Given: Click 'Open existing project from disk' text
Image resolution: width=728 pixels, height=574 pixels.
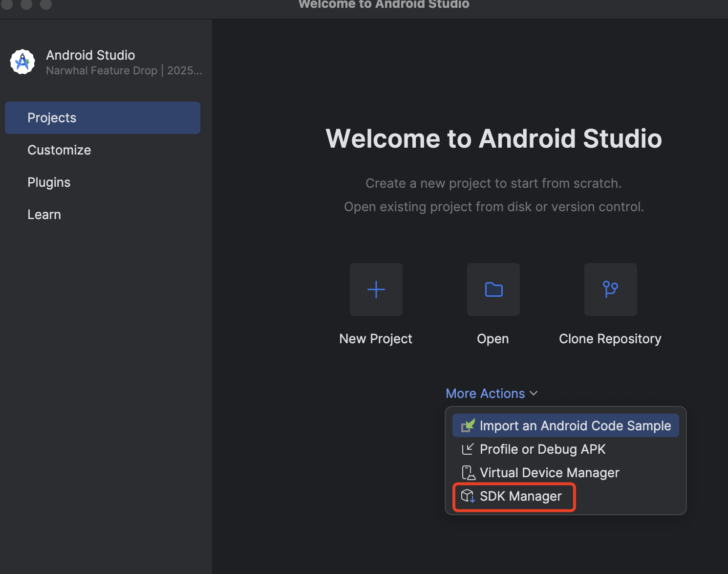Looking at the screenshot, I should pyautogui.click(x=494, y=207).
